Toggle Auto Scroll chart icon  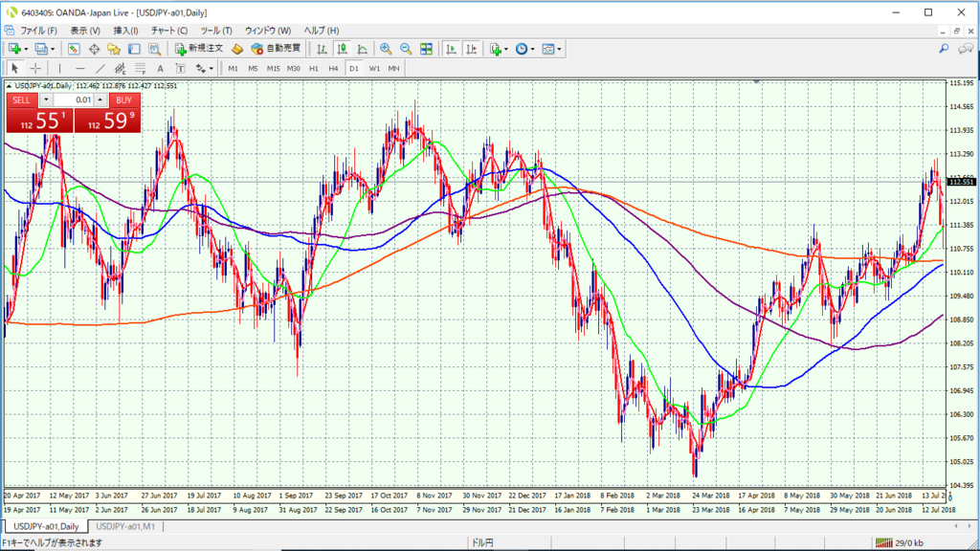(x=451, y=49)
